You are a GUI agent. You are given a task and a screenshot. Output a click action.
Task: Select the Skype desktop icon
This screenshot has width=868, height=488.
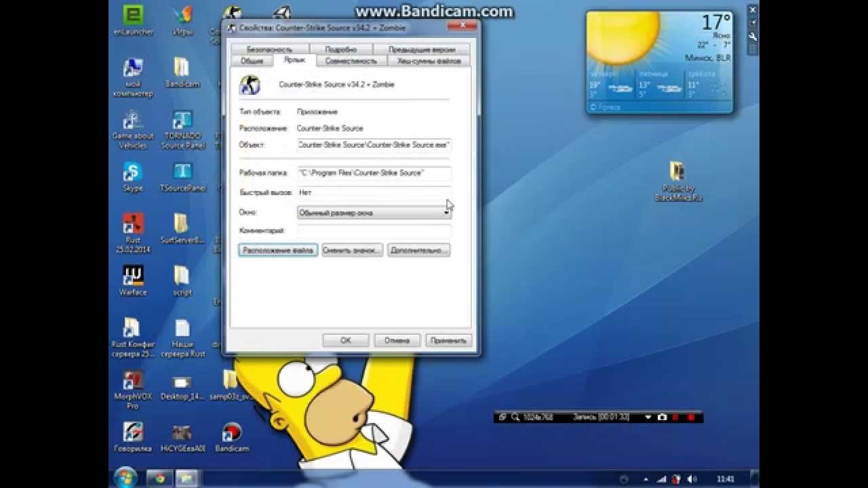pyautogui.click(x=133, y=178)
